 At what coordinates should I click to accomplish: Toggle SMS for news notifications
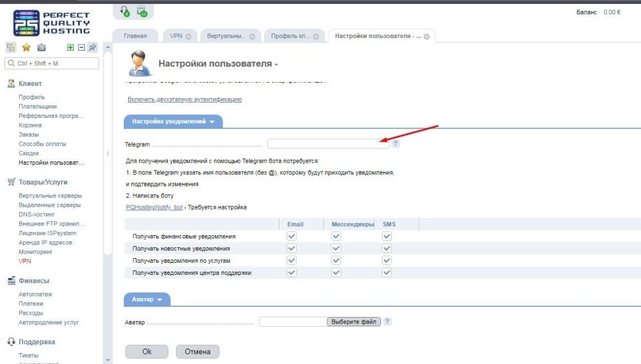click(387, 248)
